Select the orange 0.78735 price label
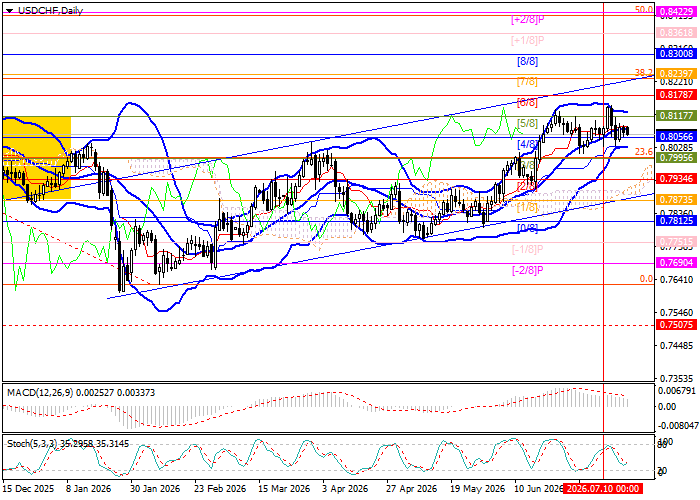Viewport: 700px width, 500px height. pyautogui.click(x=676, y=200)
